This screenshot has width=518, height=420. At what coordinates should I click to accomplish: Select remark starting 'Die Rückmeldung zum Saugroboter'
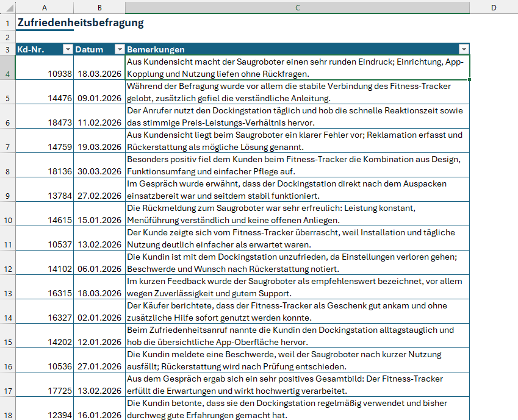(297, 214)
